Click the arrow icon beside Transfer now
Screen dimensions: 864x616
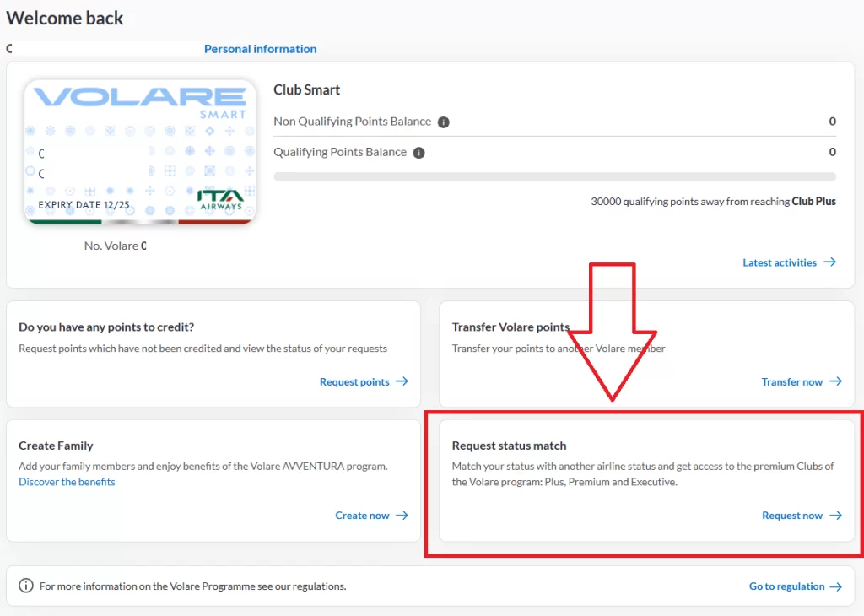coord(835,381)
